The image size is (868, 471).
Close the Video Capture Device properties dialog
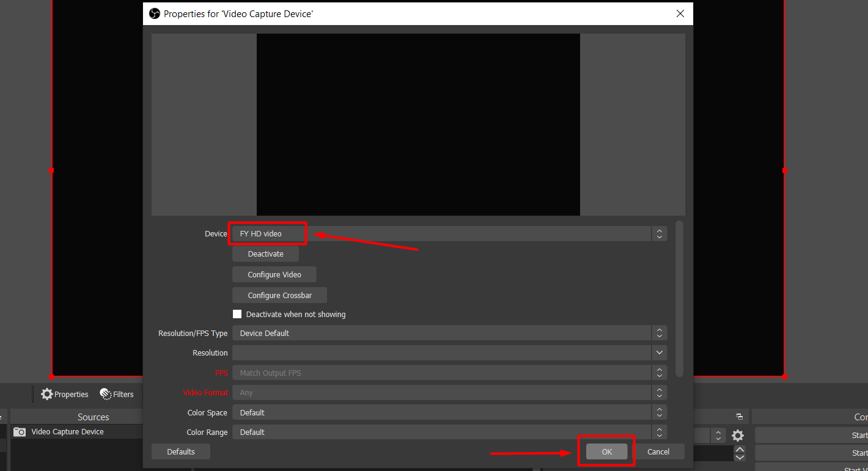[680, 13]
